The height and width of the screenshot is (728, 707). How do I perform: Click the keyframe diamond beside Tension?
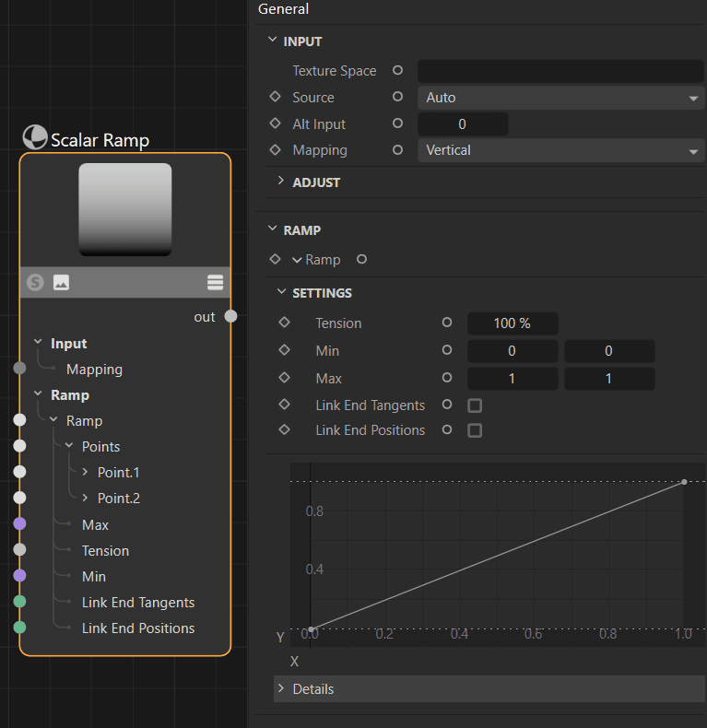tap(284, 323)
